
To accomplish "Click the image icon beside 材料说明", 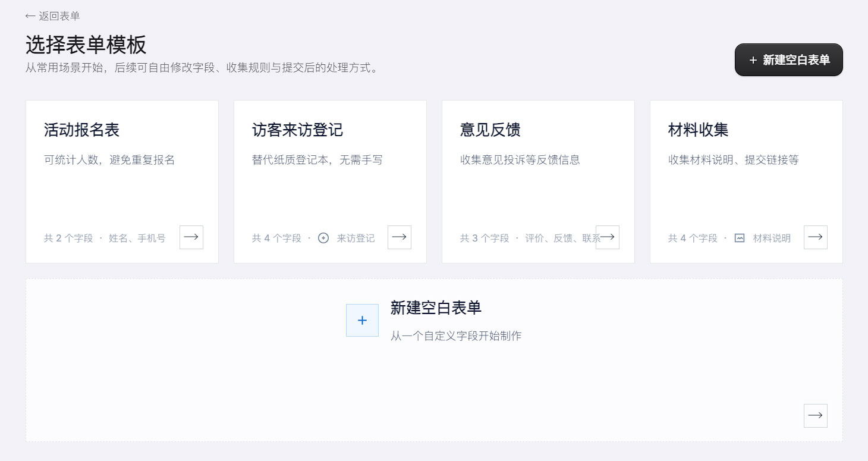I will pos(740,238).
